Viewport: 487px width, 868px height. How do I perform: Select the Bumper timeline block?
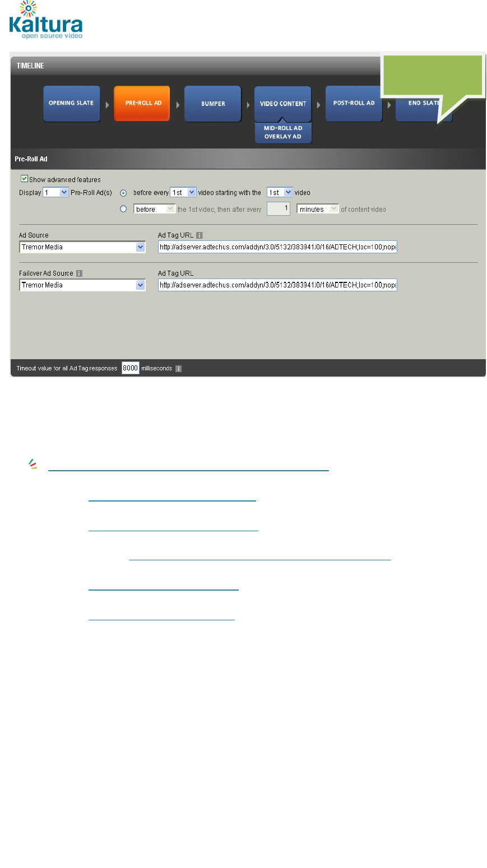[213, 104]
